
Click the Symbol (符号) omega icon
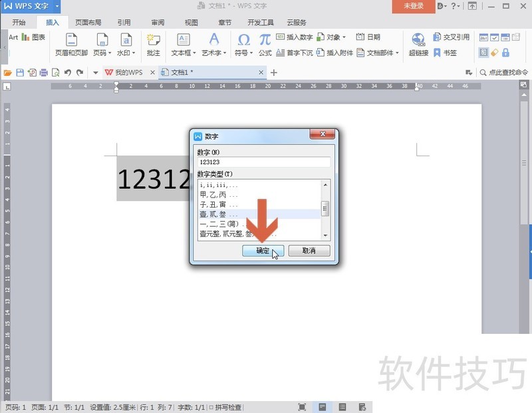243,40
